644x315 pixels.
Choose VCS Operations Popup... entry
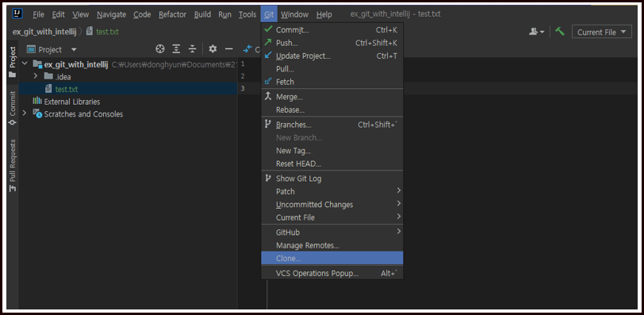coord(332,273)
